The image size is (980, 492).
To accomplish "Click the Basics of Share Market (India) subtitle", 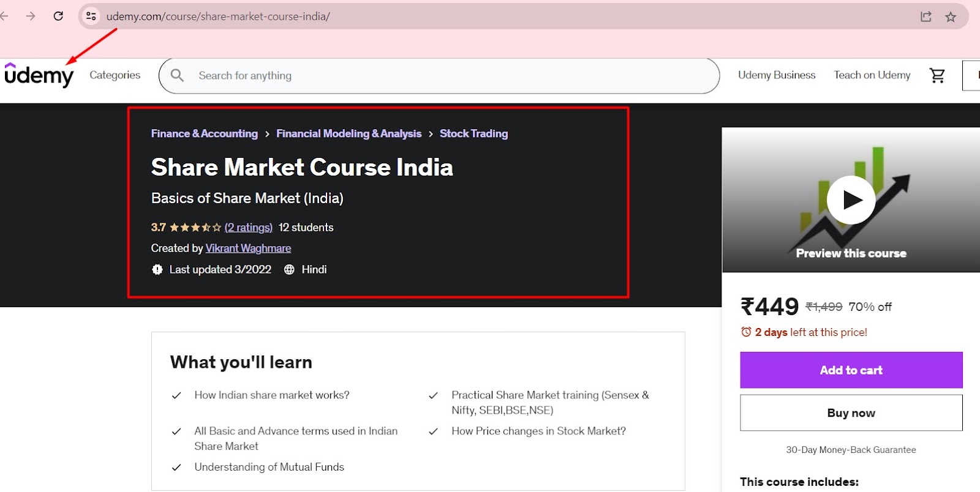I will (247, 198).
